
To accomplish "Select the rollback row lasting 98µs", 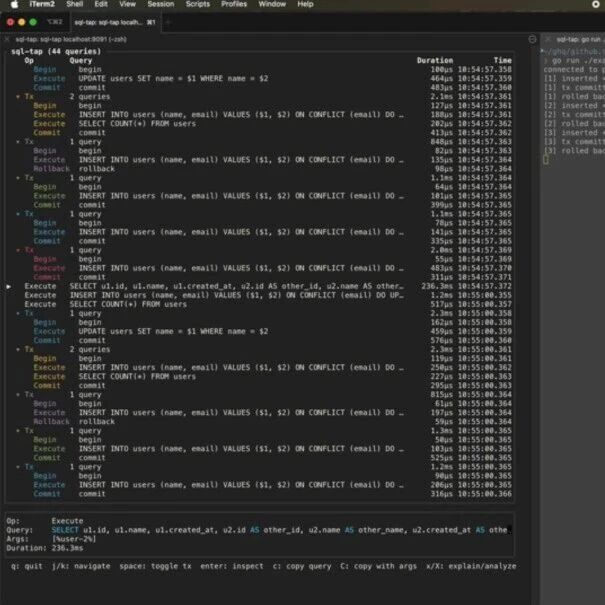I will tap(261, 169).
